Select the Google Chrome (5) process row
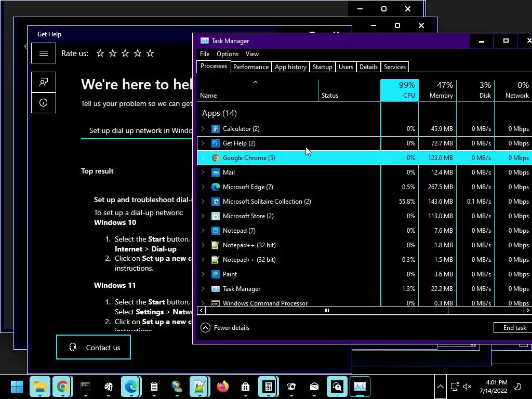This screenshot has height=399, width=532. pyautogui.click(x=364, y=158)
